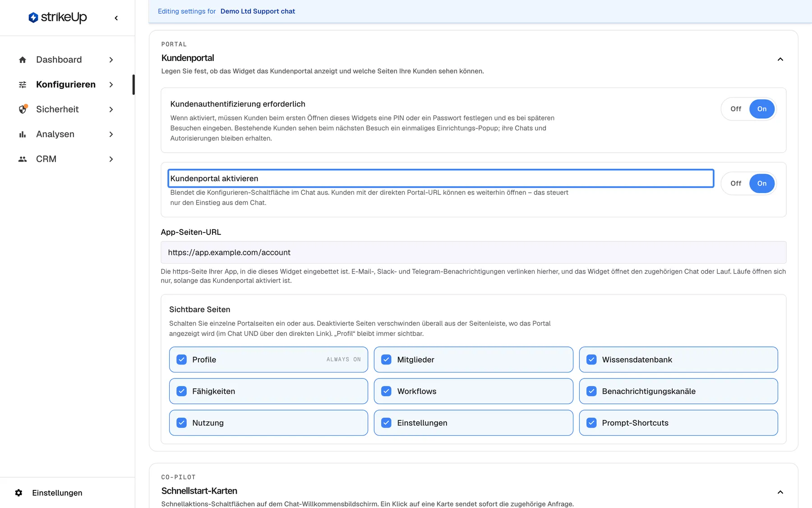Turn off Kundenauthentifizierung erforderlich
Screen dimensions: 812x508
coord(736,109)
